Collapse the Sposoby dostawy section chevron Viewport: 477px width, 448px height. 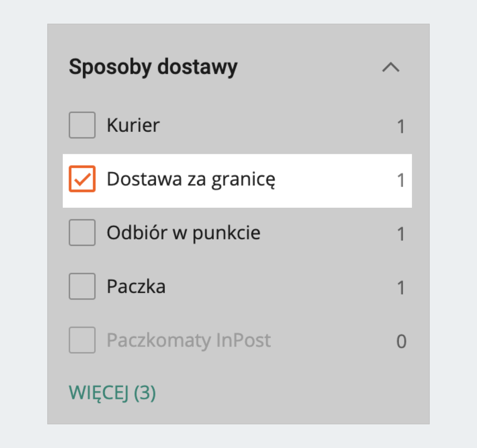pos(391,67)
